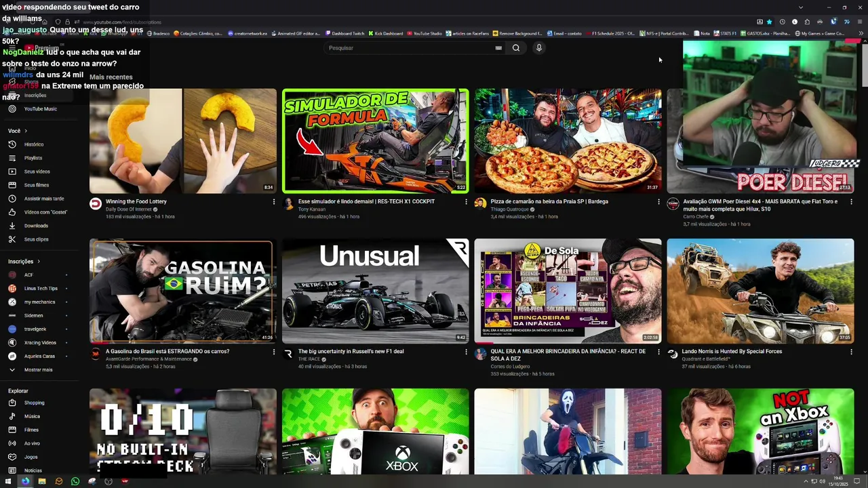This screenshot has height=488, width=868.
Task: Open Sidemen channel subscription
Action: pos(33,315)
